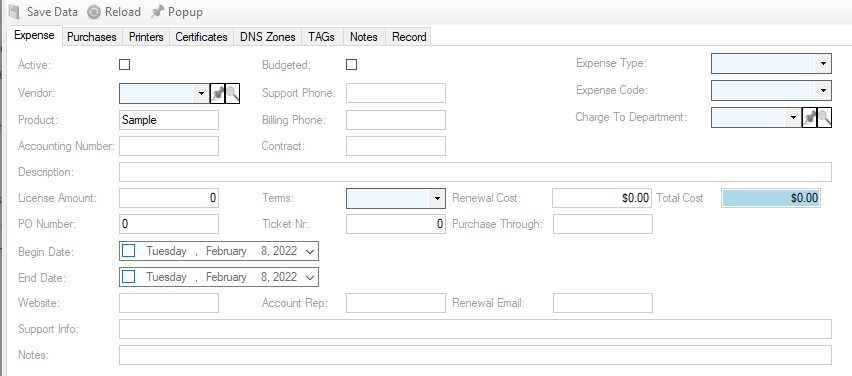Click the magnifier icon next to Vendor
This screenshot has width=852, height=376.
tap(233, 93)
